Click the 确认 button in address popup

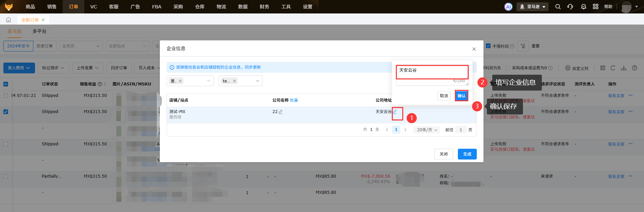point(461,96)
